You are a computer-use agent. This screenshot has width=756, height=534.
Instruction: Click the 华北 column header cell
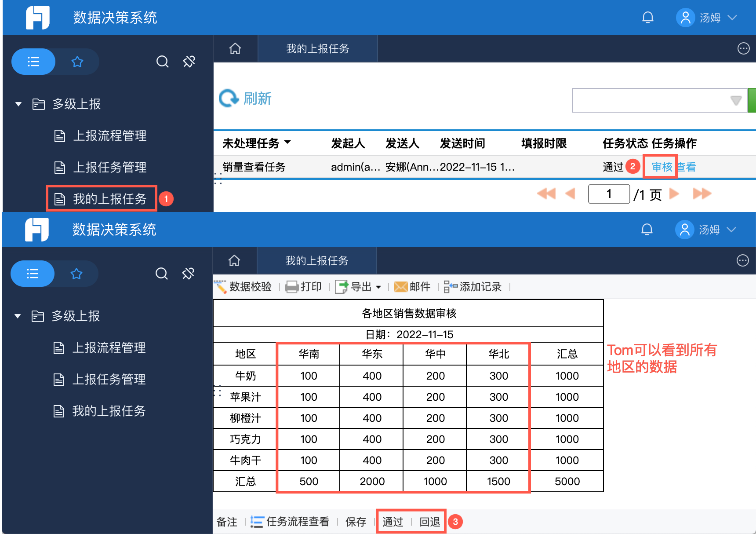[x=498, y=354]
